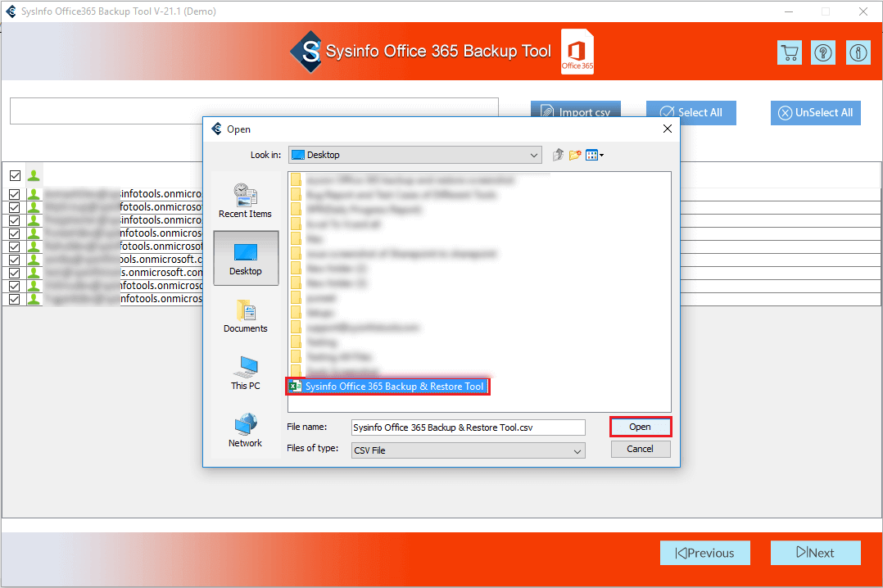The height and width of the screenshot is (588, 883).
Task: Click the Sysinfo S logo in header
Action: [x=307, y=52]
